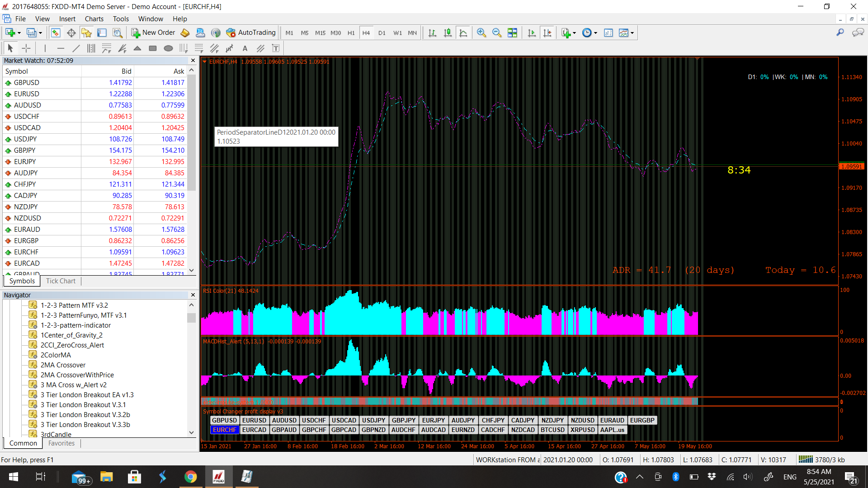Select the text label T tool
The width and height of the screenshot is (868, 488).
(276, 48)
